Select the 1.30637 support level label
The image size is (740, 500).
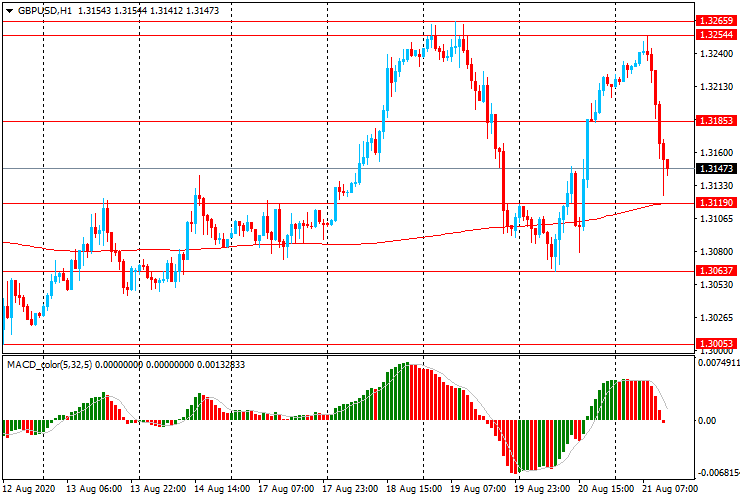[x=716, y=271]
